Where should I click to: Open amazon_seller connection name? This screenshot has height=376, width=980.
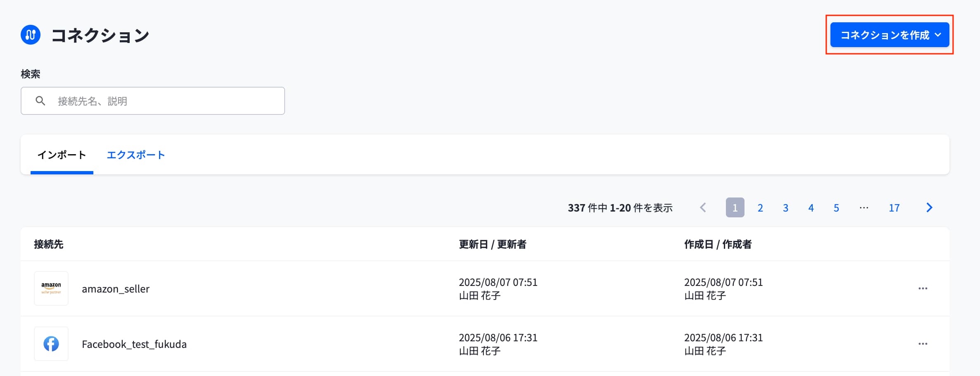coord(116,289)
